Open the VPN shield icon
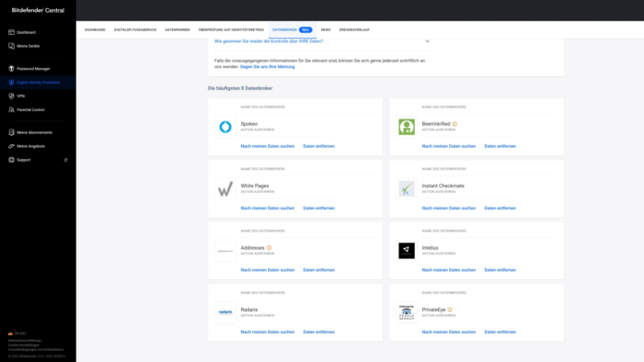 (11, 96)
